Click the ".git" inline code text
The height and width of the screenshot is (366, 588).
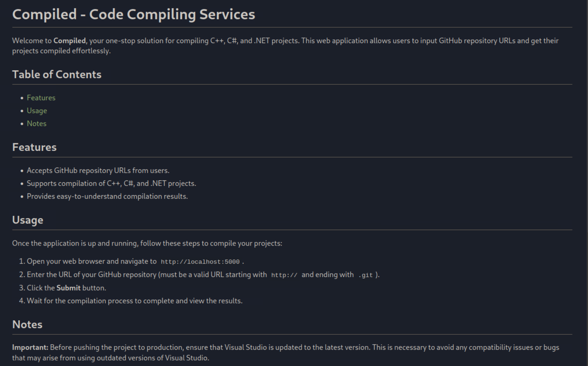pos(365,275)
